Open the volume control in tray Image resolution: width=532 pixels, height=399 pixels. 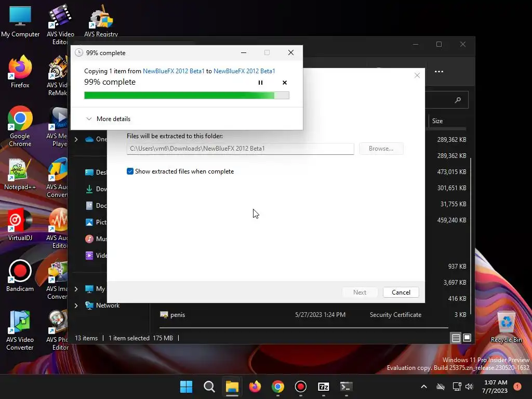pos(469,387)
